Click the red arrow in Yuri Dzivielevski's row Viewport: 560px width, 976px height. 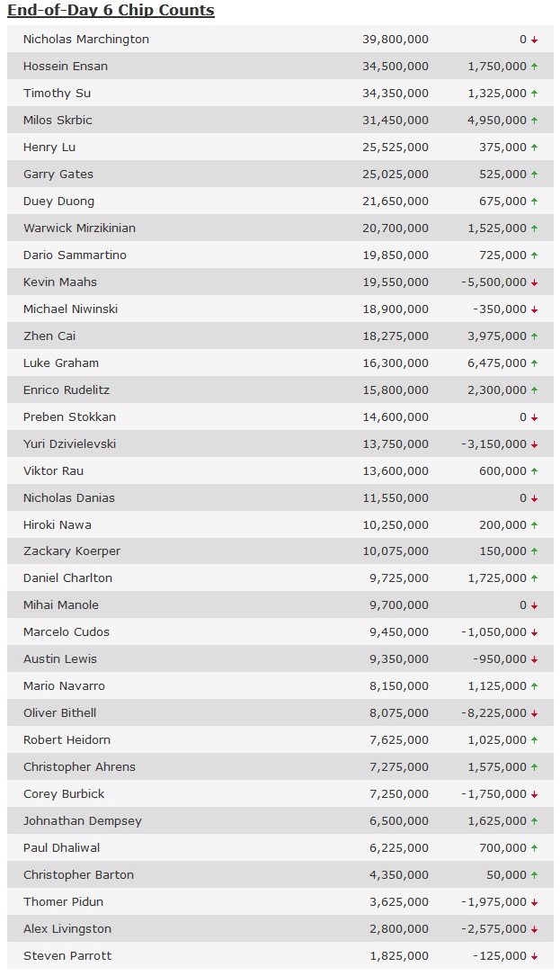tap(534, 444)
